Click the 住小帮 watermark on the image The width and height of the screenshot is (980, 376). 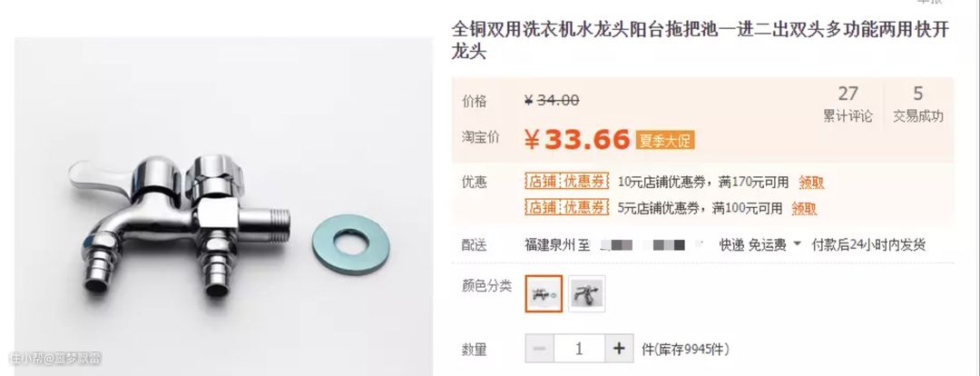[55, 359]
